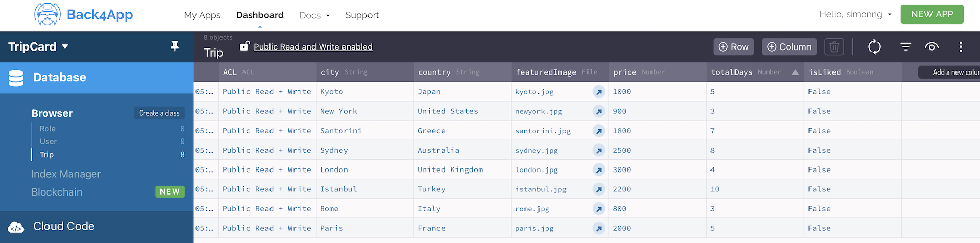Open kyoto.jpg file link arrow
This screenshot has height=243, width=980.
[599, 92]
